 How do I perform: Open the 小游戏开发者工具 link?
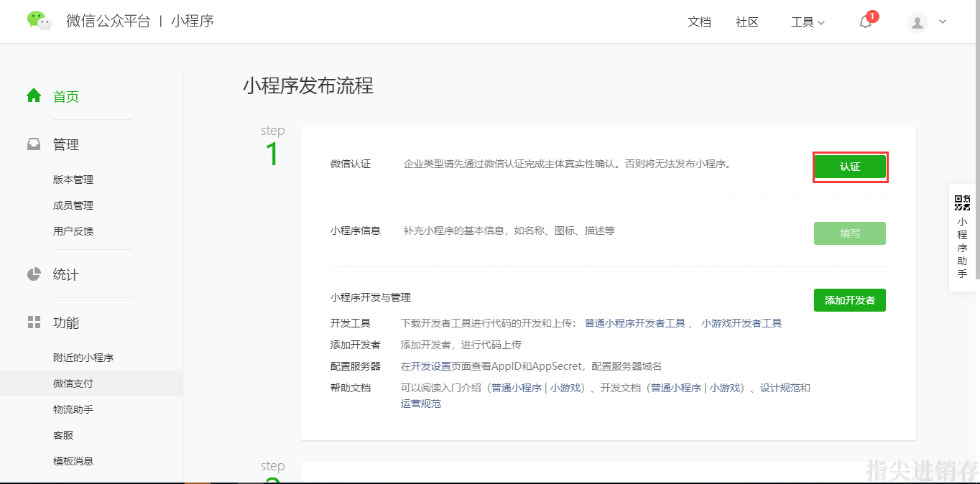coord(741,323)
